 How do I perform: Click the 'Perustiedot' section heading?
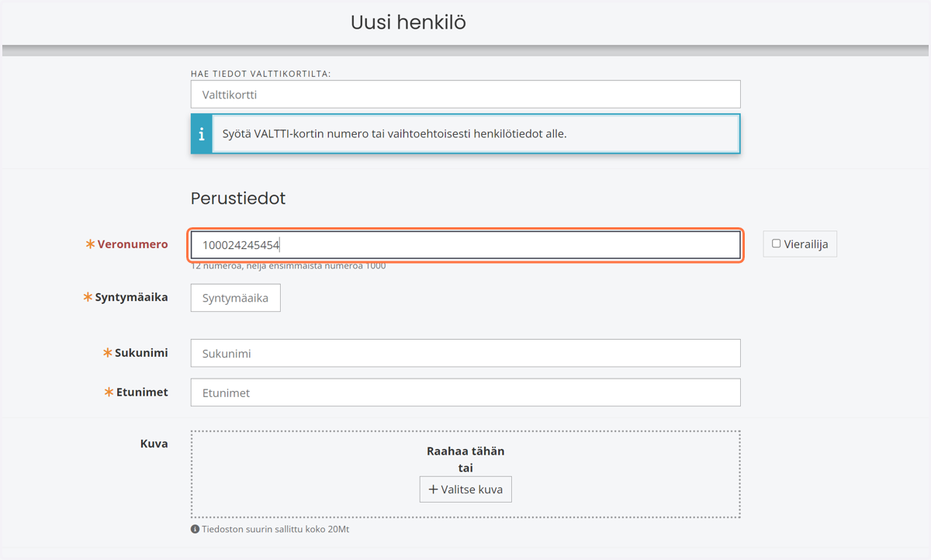coord(238,198)
